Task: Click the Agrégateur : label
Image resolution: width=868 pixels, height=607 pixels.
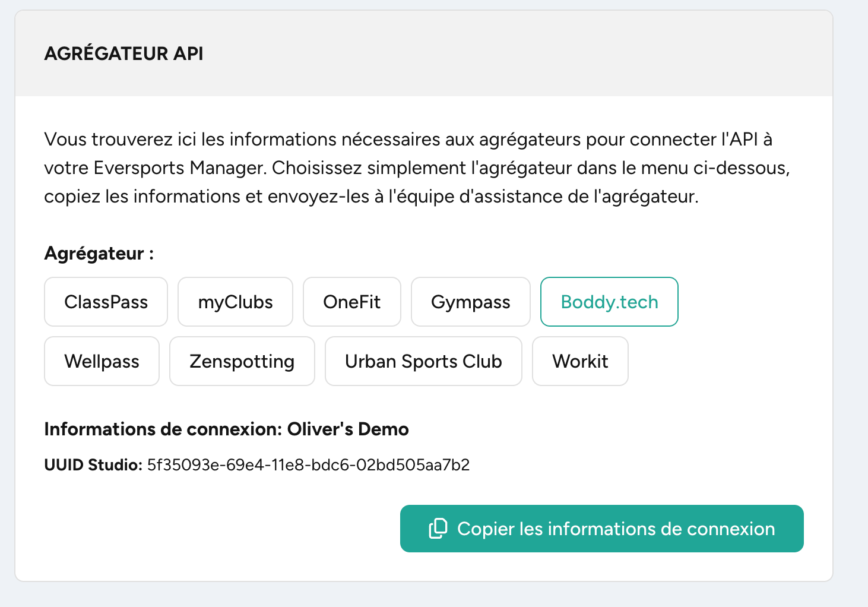Action: pos(99,254)
